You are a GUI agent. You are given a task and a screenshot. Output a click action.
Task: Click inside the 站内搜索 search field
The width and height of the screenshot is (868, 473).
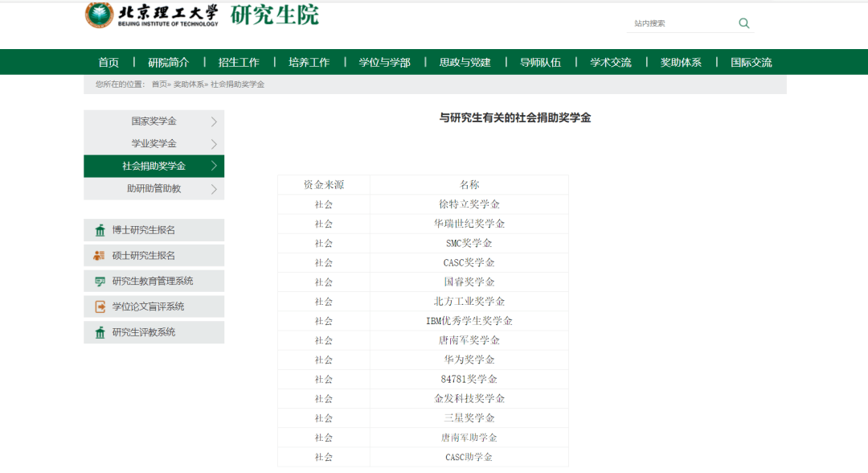679,23
